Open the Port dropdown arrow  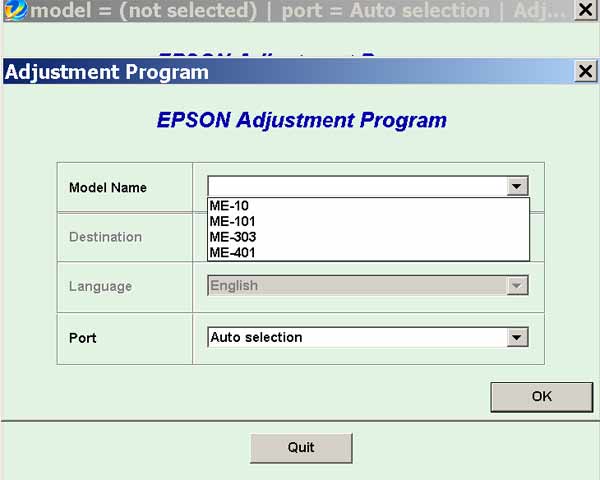[x=517, y=337]
